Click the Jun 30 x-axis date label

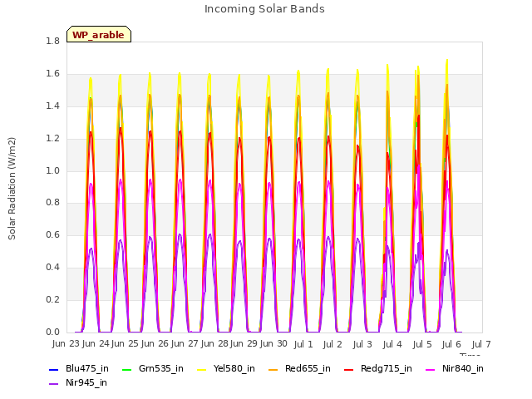[273, 343]
